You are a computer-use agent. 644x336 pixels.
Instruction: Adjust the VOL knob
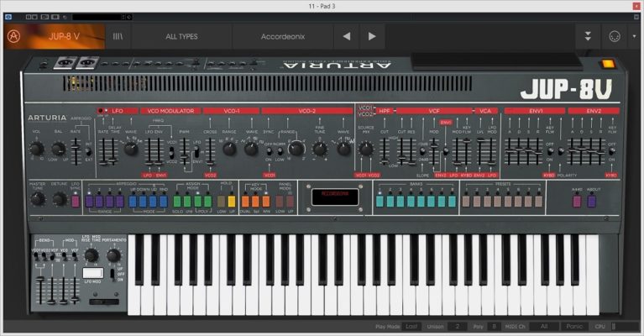coord(36,149)
